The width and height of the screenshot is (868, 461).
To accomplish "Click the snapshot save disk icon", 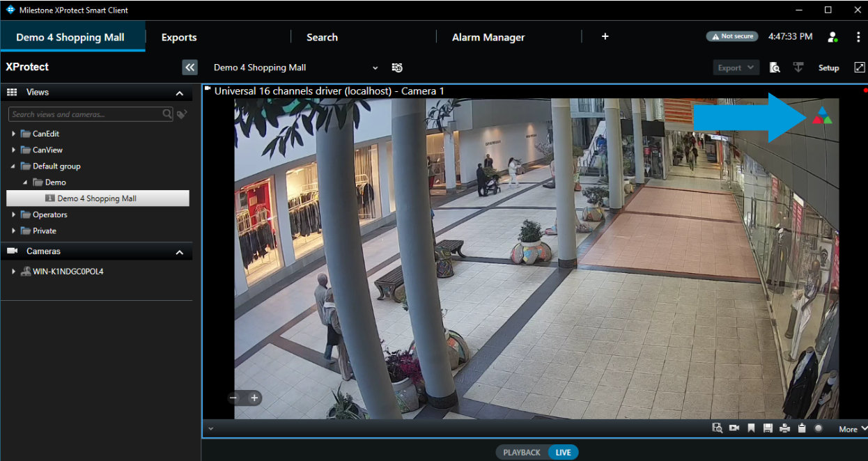I will click(x=768, y=428).
